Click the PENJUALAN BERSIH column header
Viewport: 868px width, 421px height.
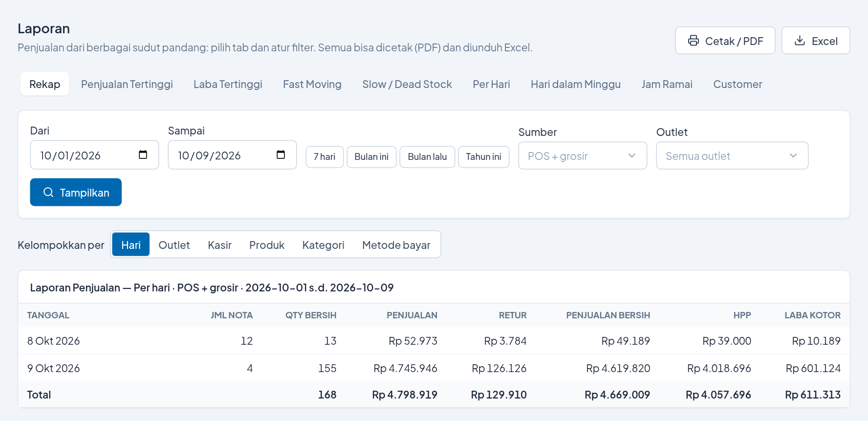point(608,315)
